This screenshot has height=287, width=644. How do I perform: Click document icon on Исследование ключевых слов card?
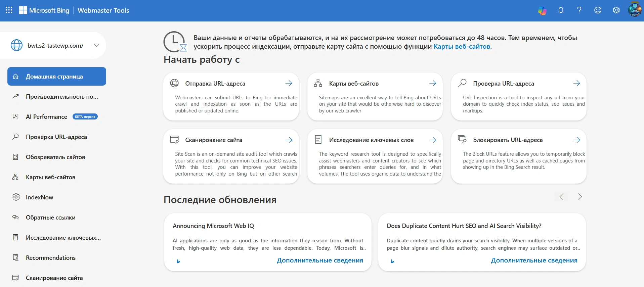pos(318,140)
